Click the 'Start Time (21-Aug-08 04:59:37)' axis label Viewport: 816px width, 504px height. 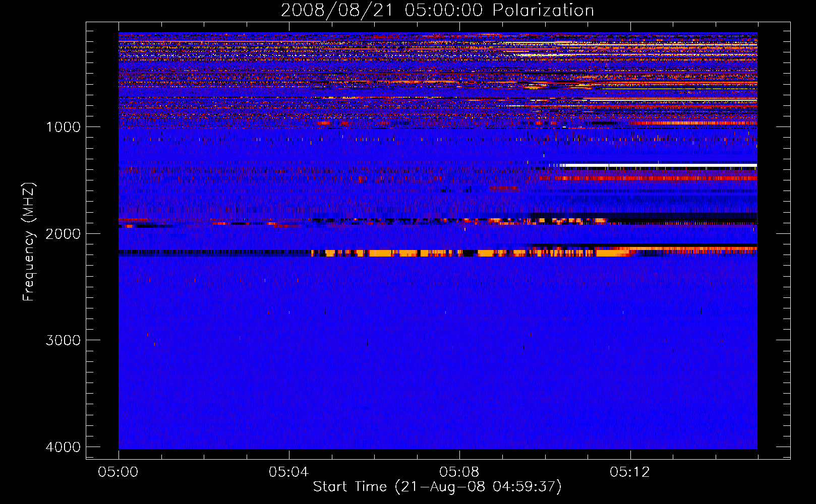point(437,487)
